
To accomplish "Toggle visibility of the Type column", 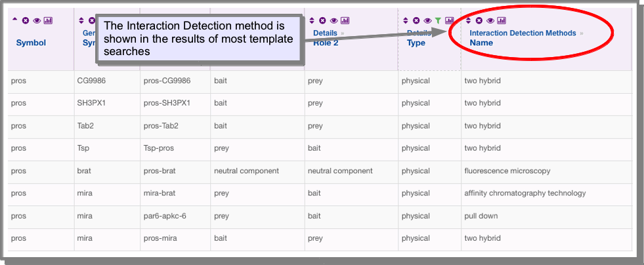I will 427,20.
